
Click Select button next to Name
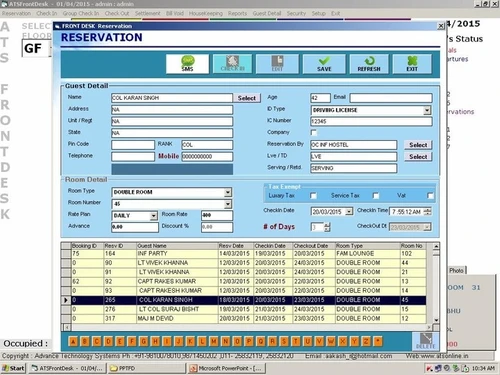coord(247,98)
